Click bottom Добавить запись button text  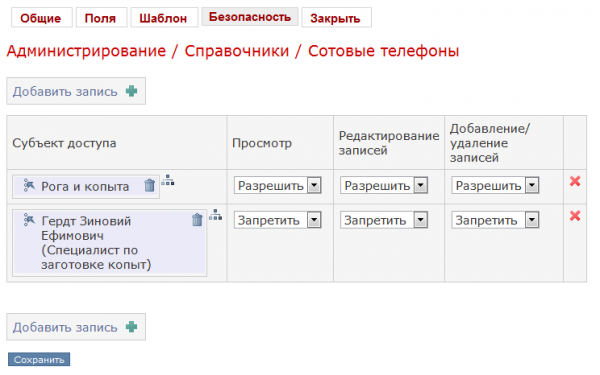pyautogui.click(x=65, y=327)
